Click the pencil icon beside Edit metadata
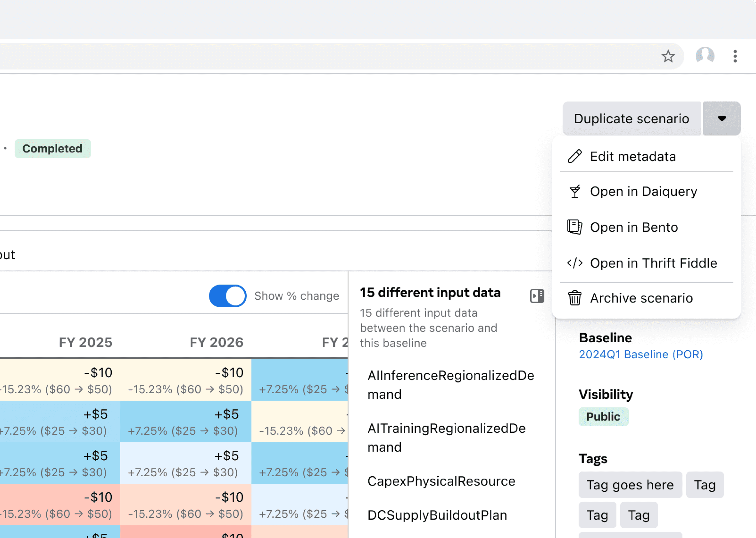This screenshot has height=538, width=756. (x=575, y=156)
